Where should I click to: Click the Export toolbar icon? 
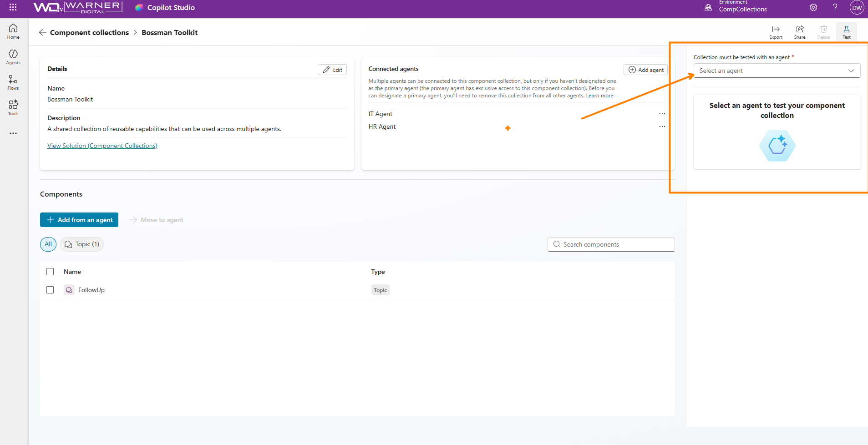click(x=776, y=32)
